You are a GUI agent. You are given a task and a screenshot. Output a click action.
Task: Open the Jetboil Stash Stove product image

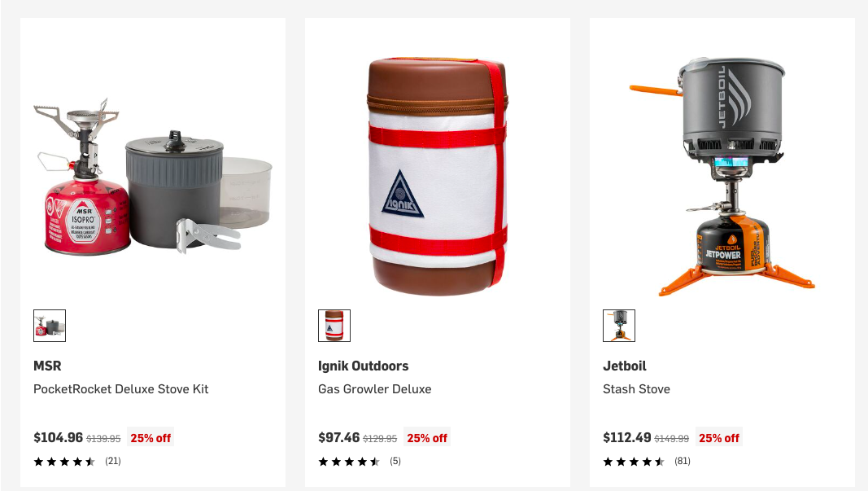click(x=722, y=176)
